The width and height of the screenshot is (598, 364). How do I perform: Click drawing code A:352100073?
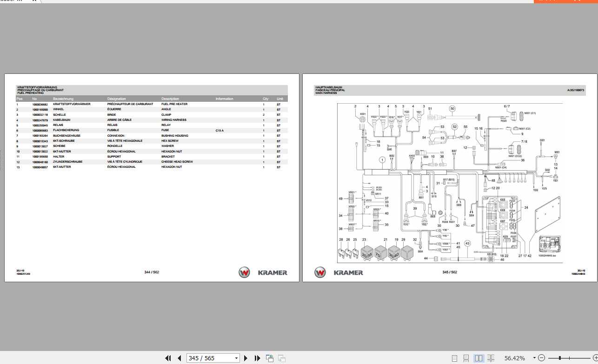(576, 90)
